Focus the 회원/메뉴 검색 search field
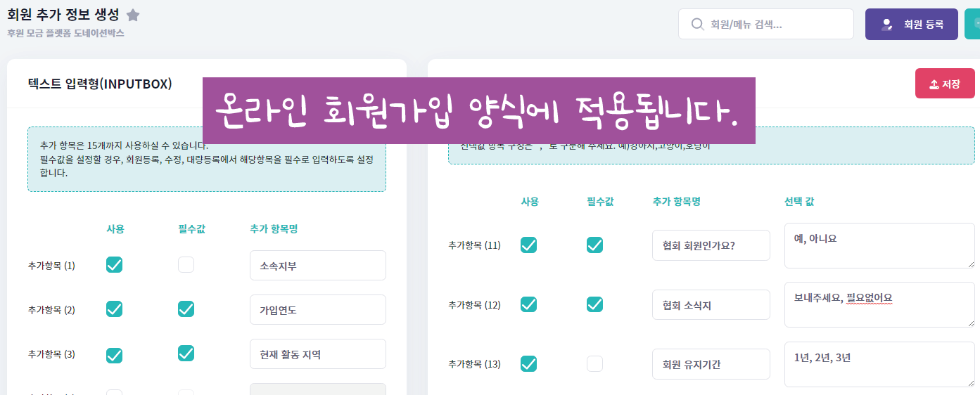Screen dimensions: 980x395 click(774, 24)
